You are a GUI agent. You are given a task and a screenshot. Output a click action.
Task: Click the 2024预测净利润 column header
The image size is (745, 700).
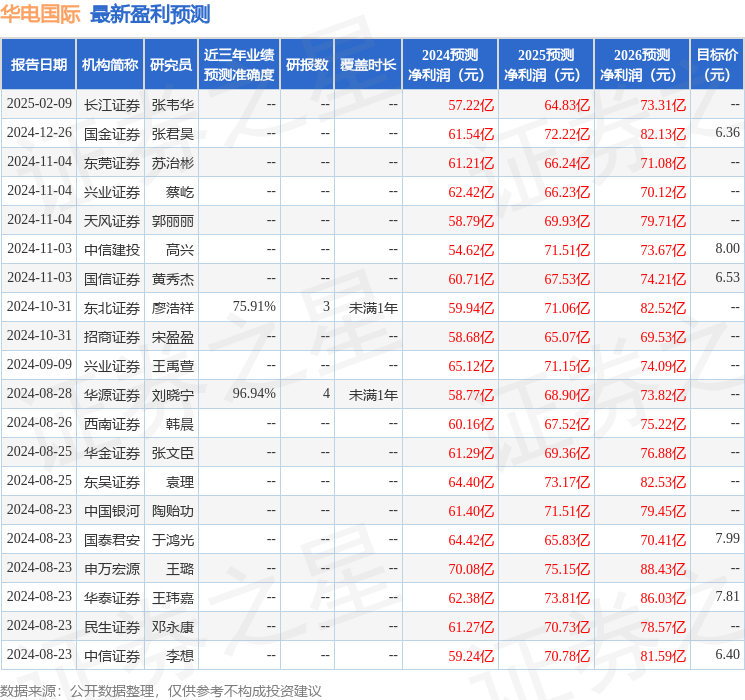point(450,65)
